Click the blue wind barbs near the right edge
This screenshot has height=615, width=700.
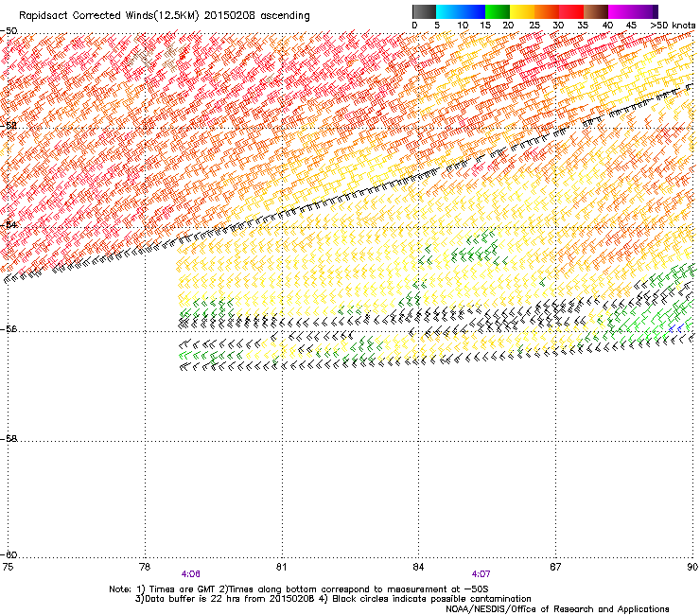point(674,328)
